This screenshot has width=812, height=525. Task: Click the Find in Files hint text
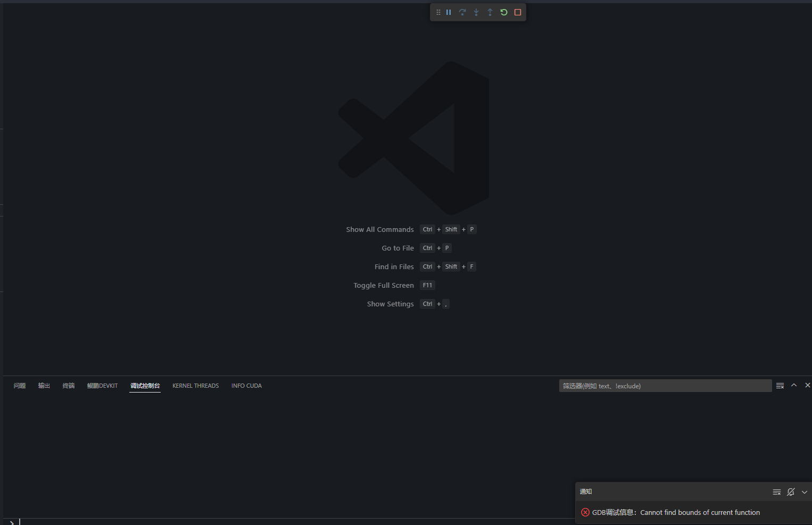tap(394, 266)
